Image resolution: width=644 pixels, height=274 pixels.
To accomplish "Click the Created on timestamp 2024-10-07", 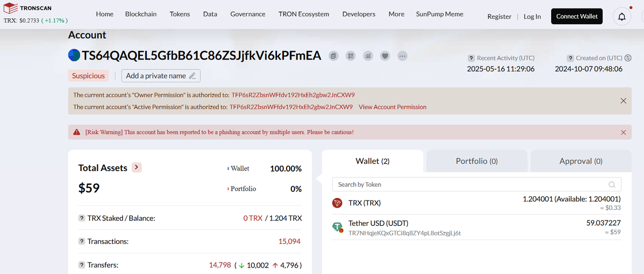I will (589, 69).
